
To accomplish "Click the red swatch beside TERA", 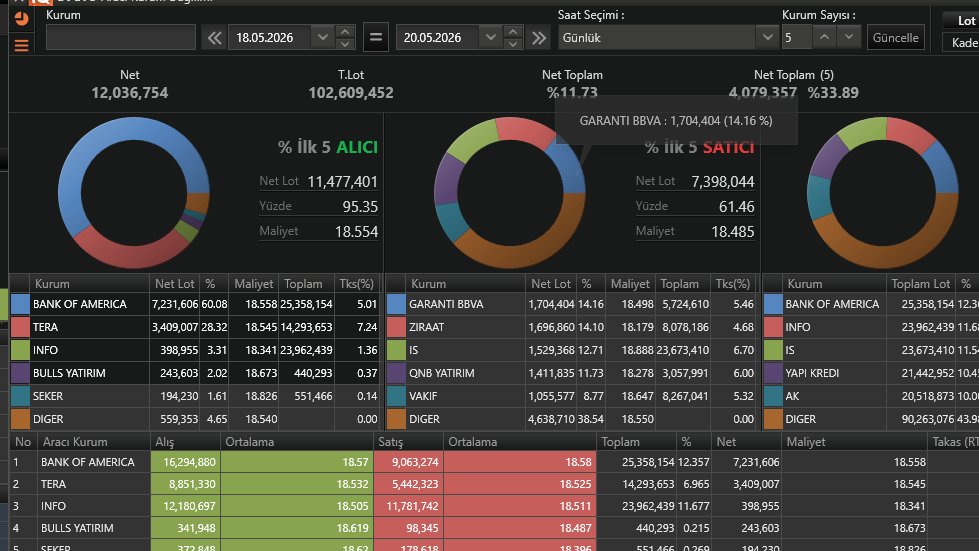I will tap(20, 327).
